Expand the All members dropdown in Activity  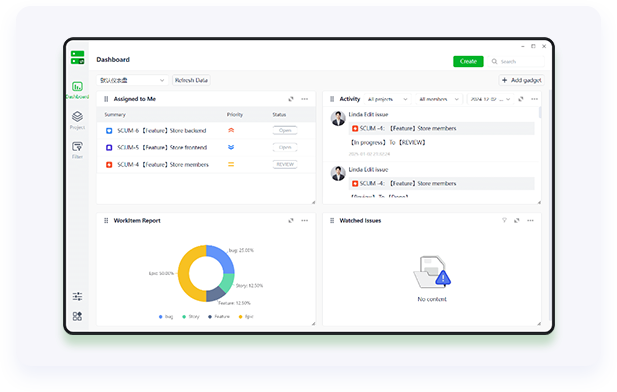(x=439, y=99)
